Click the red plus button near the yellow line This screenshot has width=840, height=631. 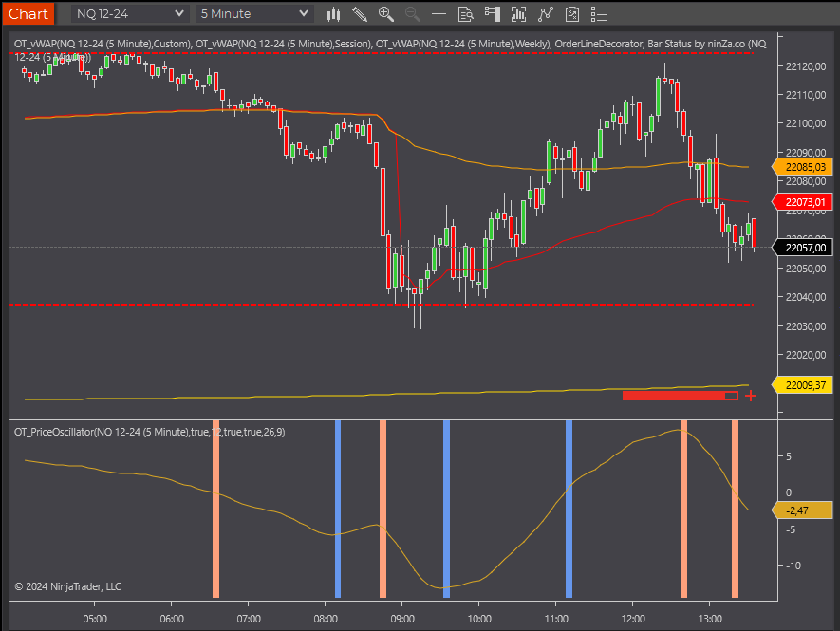click(750, 396)
